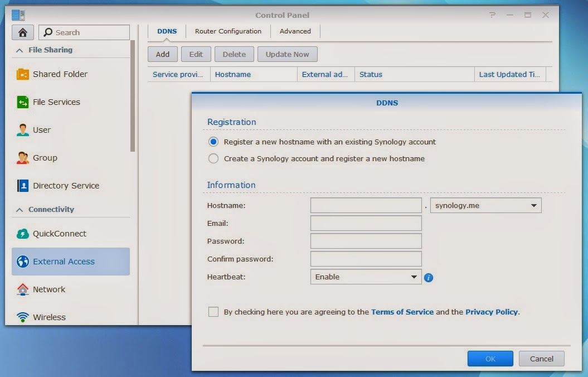
Task: Switch to the DDNS tab
Action: tap(167, 31)
